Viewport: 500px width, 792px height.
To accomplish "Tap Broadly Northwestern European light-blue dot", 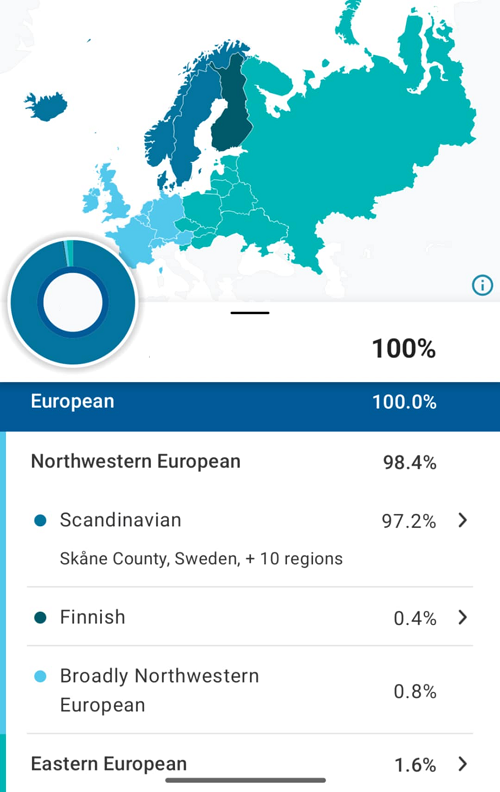I will coord(40,676).
